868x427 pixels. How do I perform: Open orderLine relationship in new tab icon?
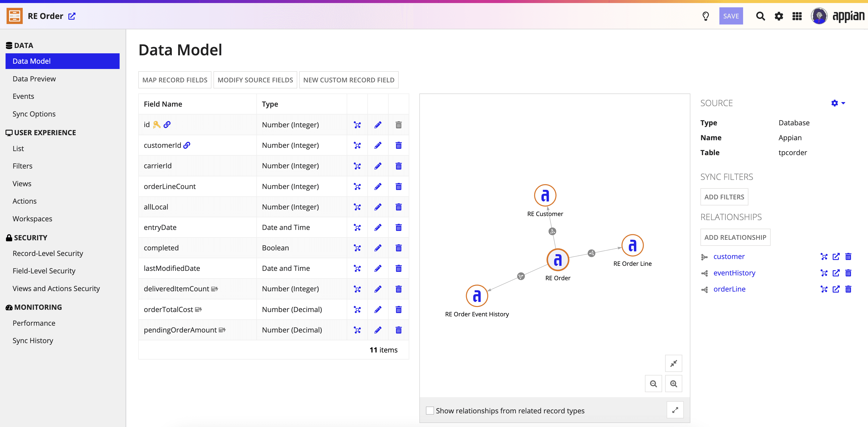pos(836,289)
